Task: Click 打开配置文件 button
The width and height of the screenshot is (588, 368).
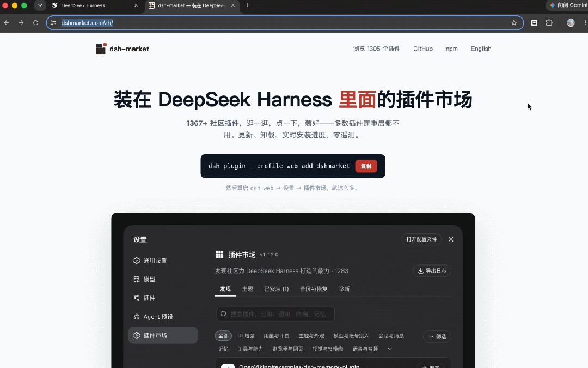Action: click(x=421, y=239)
